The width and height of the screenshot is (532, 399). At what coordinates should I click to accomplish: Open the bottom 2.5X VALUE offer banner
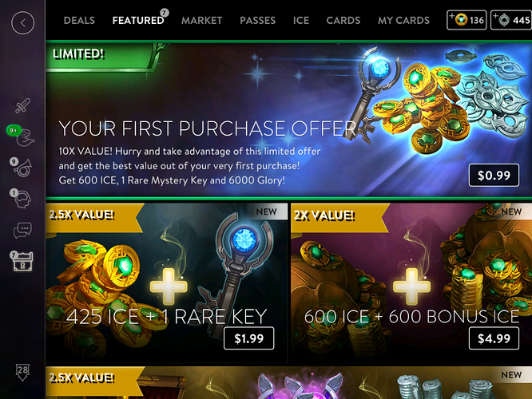tap(288, 382)
